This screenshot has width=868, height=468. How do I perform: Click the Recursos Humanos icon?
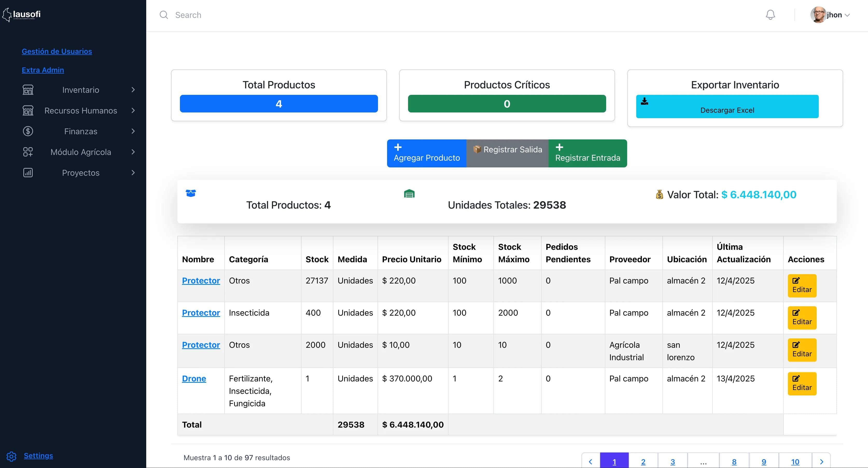tap(28, 110)
